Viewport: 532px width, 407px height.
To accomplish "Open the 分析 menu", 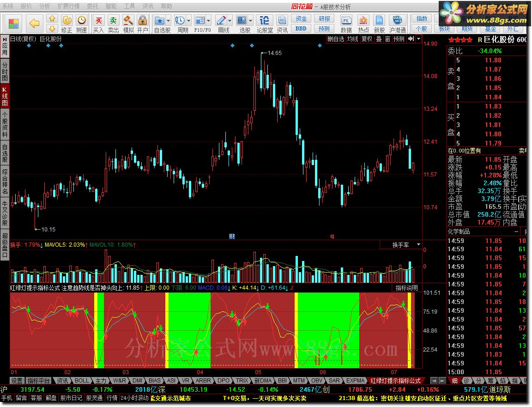I will click(x=44, y=6).
